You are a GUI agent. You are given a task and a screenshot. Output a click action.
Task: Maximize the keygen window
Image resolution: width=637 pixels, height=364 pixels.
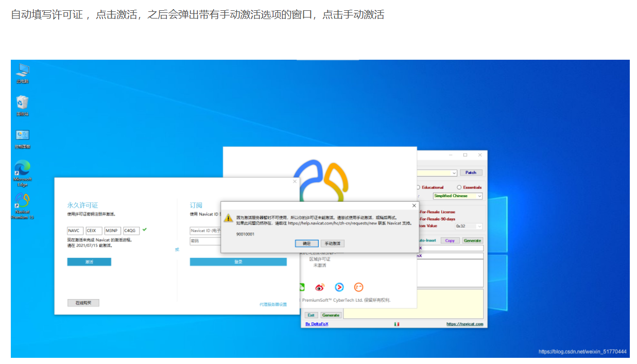point(465,154)
